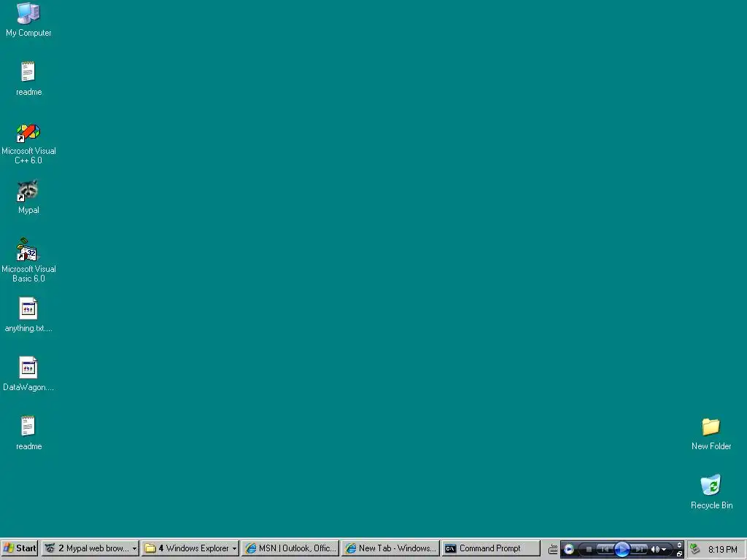Switch to New Tab Internet Explorer window
Image resolution: width=747 pixels, height=560 pixels.
coord(390,548)
